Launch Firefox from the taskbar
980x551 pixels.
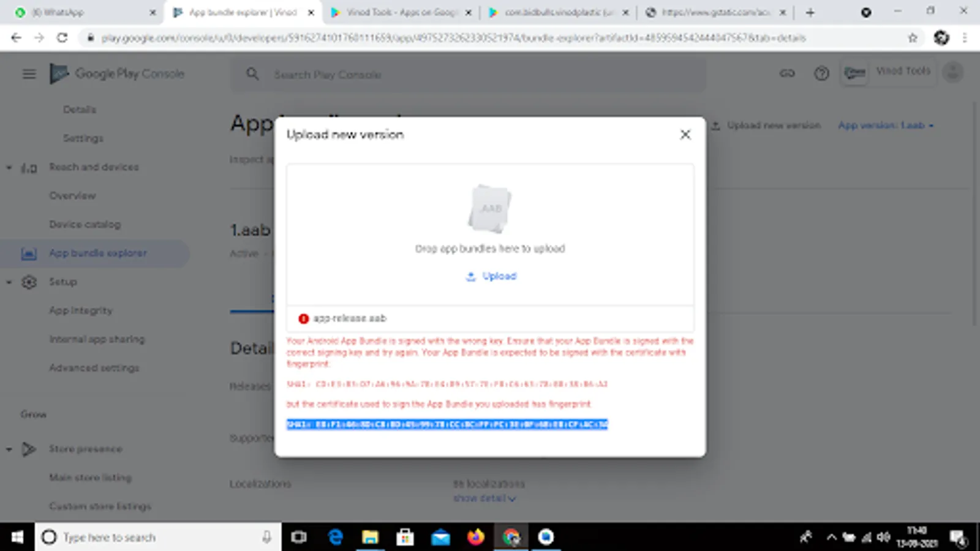[x=475, y=537]
